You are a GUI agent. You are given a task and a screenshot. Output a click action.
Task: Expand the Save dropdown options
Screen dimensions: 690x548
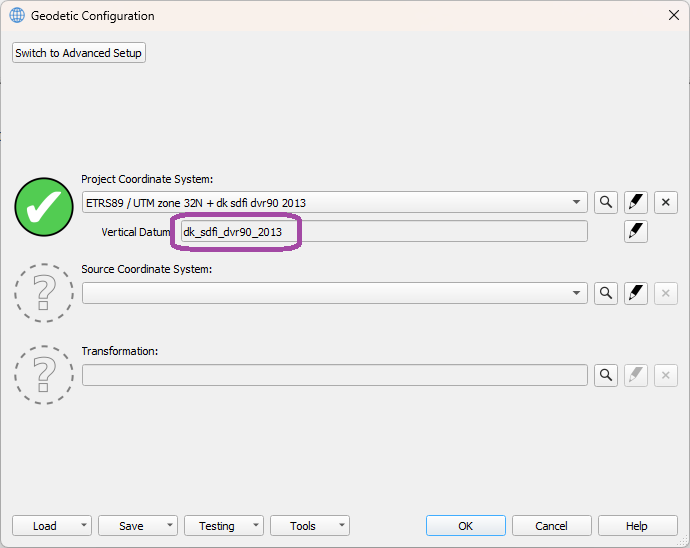click(169, 526)
